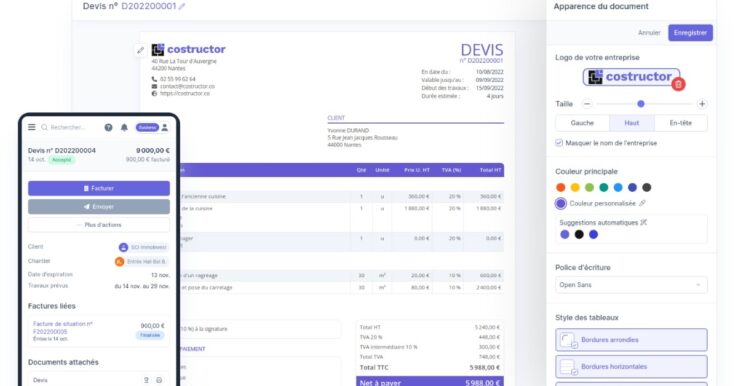The image size is (738, 386).
Task: Toggle the Bordures horizontales table style
Action: coord(631,367)
